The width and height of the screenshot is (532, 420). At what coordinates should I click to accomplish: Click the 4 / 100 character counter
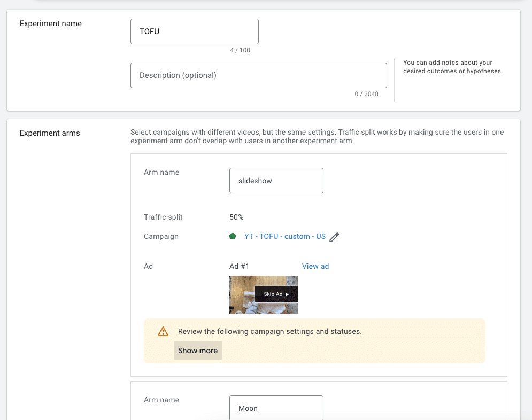point(240,50)
